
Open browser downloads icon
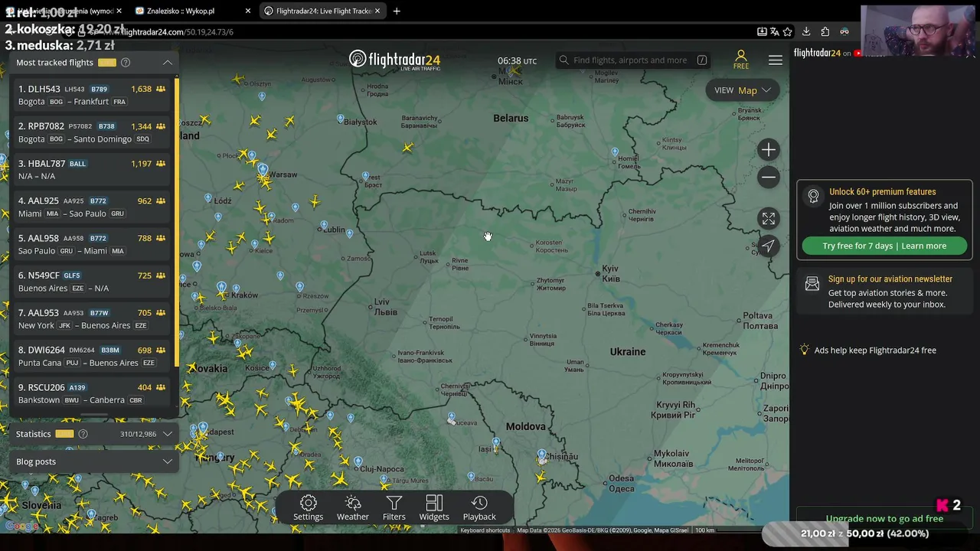(x=806, y=31)
